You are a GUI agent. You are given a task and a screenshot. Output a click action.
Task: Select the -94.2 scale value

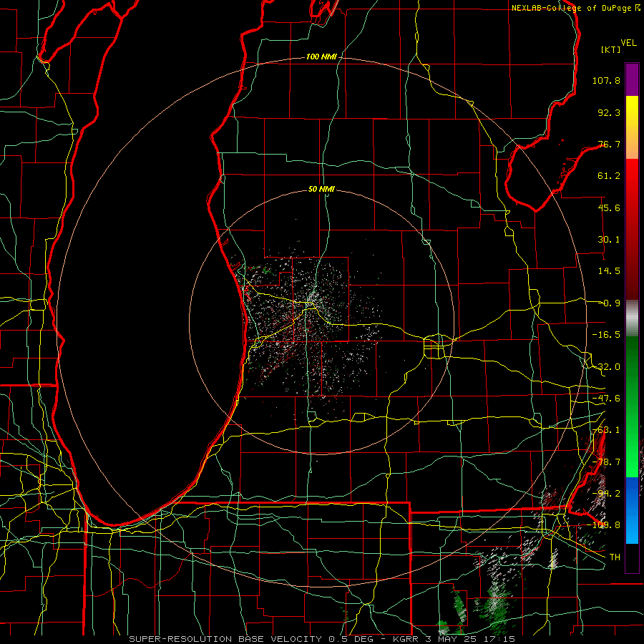606,494
